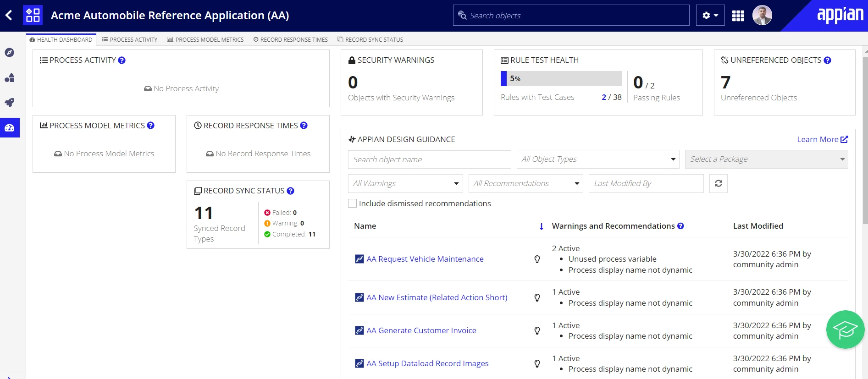Viewport: 868px width, 379px height.
Task: Click process model icon beside AA Generate Customer Invoice
Action: coord(359,330)
